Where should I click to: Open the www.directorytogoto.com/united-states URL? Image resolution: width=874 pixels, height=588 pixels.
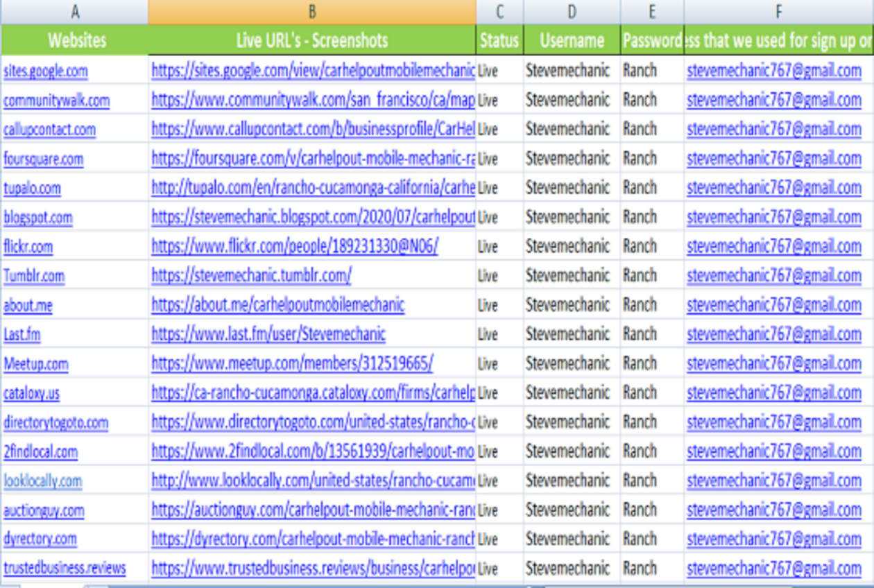pos(314,422)
